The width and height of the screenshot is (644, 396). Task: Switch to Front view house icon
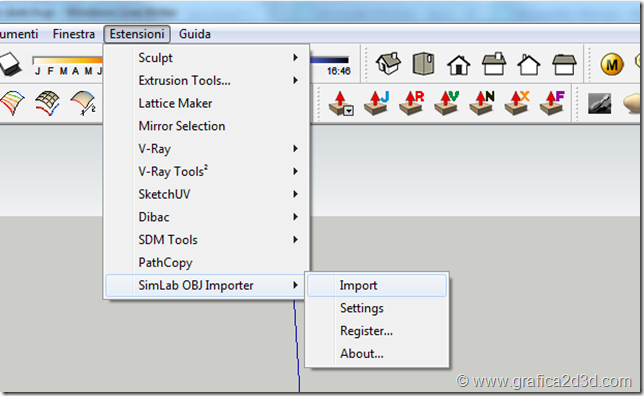pyautogui.click(x=459, y=64)
